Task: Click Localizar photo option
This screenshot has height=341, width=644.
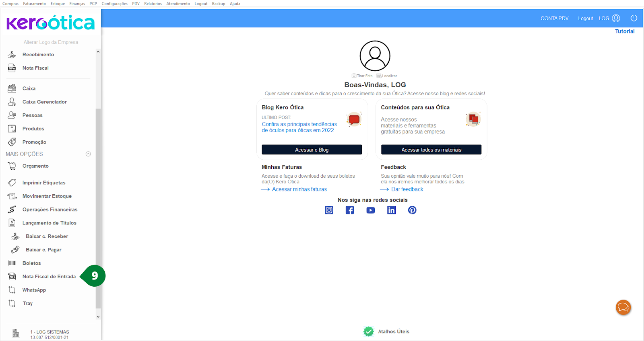Action: point(387,76)
